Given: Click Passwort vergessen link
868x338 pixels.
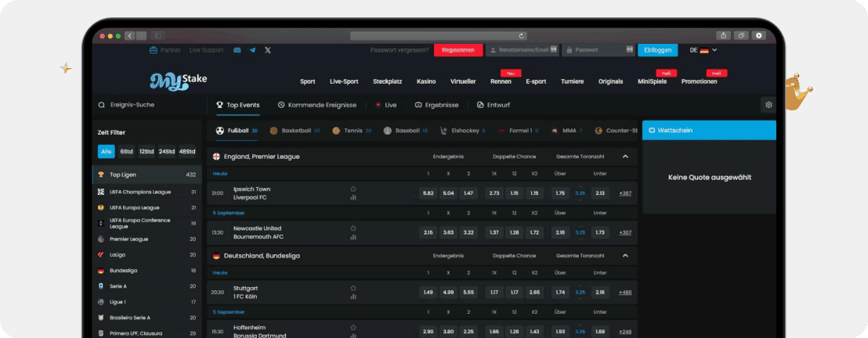Looking at the screenshot, I should (399, 50).
